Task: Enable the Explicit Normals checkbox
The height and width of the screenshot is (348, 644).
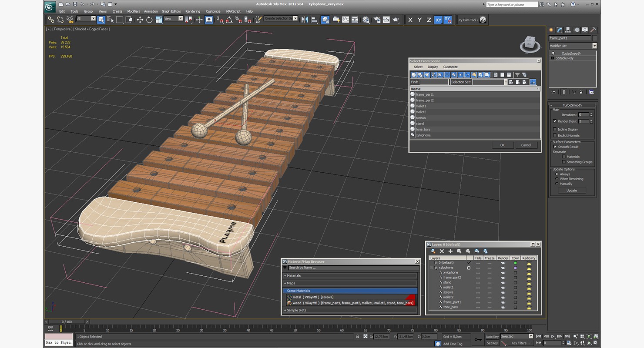Action: click(x=554, y=135)
